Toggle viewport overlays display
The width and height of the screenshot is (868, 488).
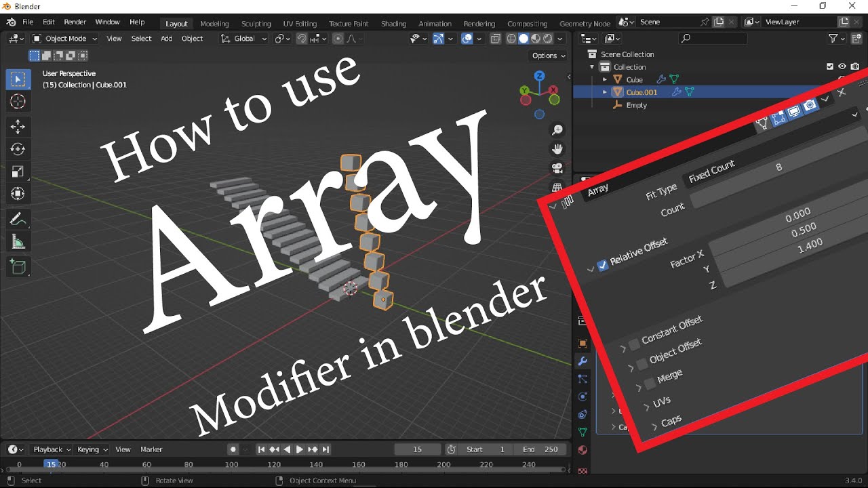[467, 39]
